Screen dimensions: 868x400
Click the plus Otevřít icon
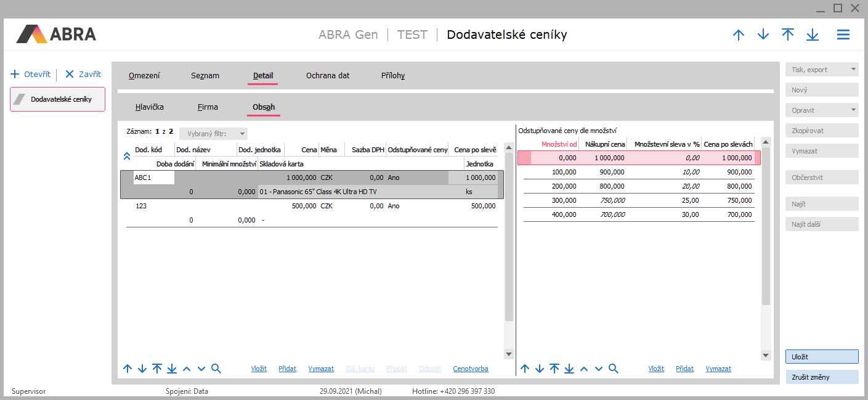15,75
